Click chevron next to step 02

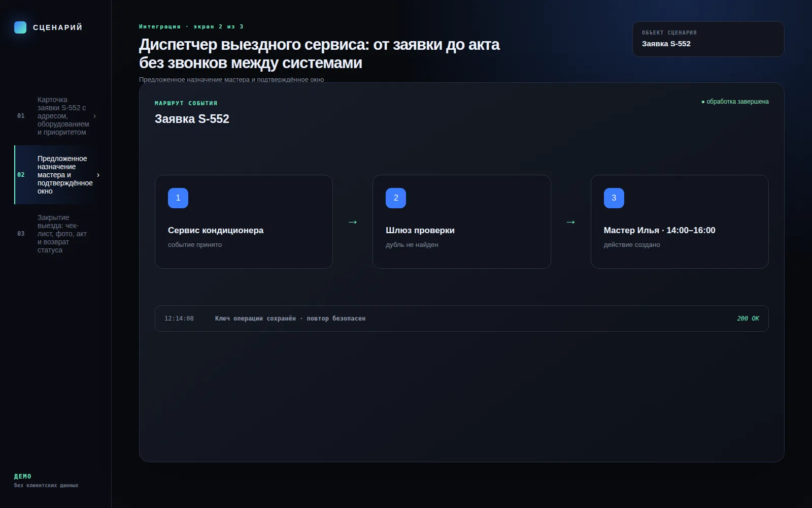coord(98,175)
